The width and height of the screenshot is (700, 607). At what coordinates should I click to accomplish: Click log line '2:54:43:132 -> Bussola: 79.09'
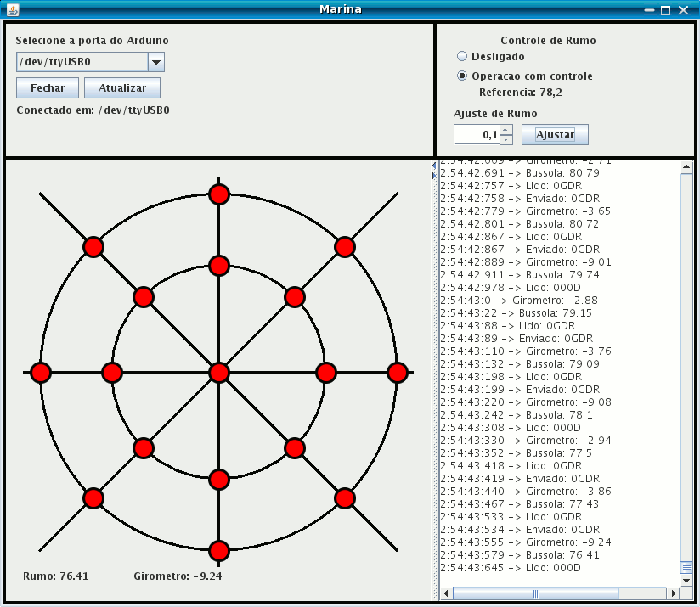pyautogui.click(x=520, y=363)
